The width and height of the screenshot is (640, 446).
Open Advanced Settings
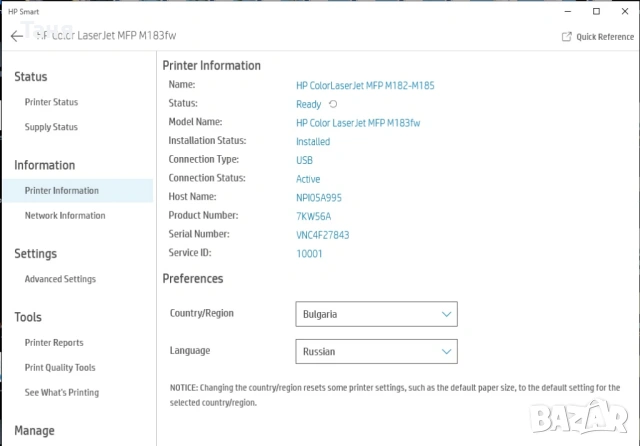[x=60, y=279]
